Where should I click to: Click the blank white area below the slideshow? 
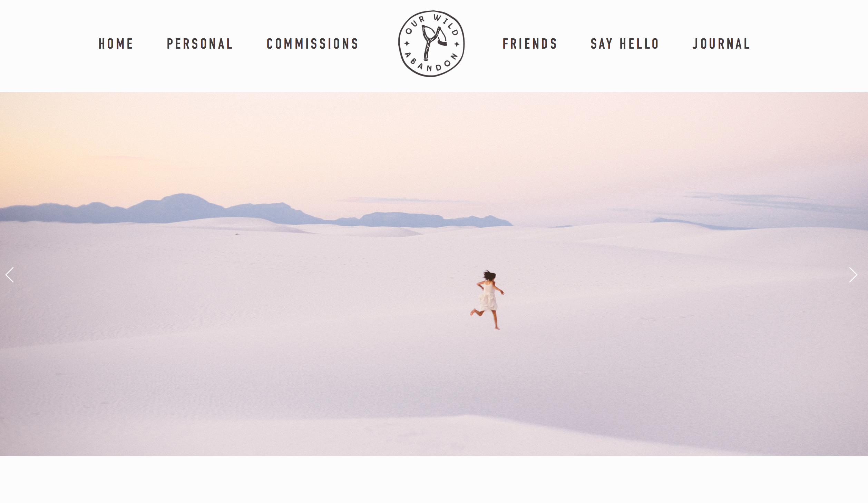pos(434,479)
